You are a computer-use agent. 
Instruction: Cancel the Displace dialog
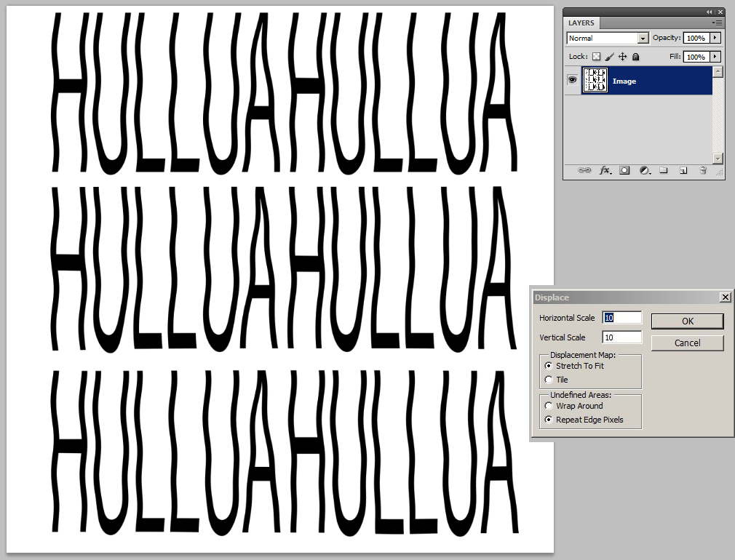[x=688, y=343]
